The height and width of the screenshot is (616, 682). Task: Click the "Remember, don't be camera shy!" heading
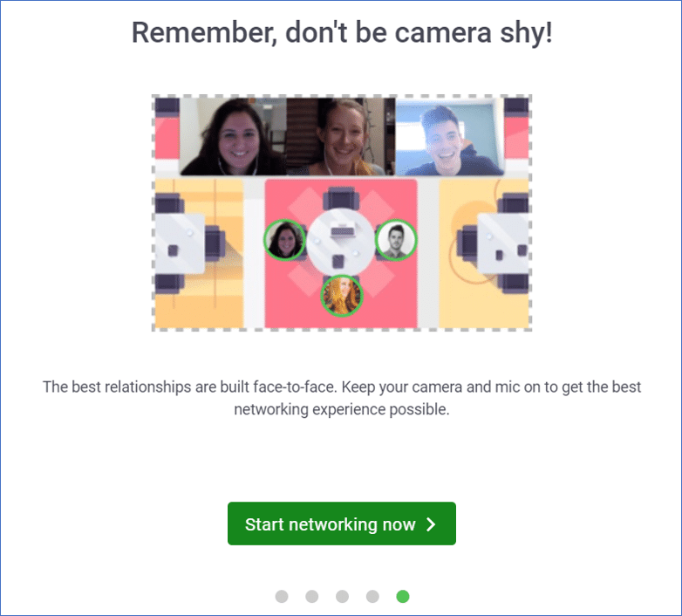click(342, 32)
